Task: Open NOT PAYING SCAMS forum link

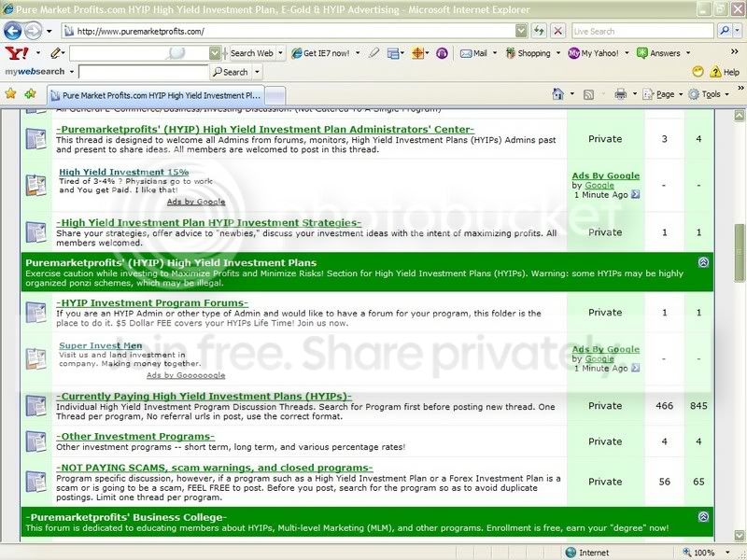Action: tap(215, 468)
